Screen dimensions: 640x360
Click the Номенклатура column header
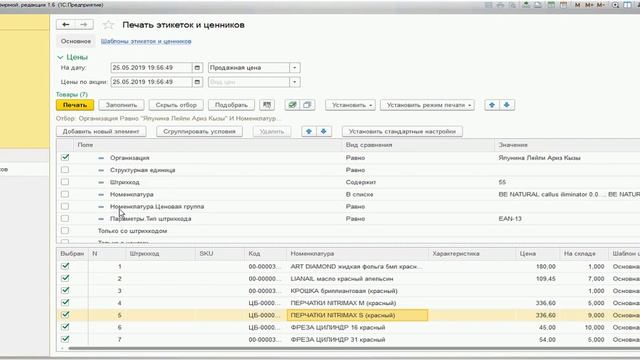pyautogui.click(x=357, y=253)
